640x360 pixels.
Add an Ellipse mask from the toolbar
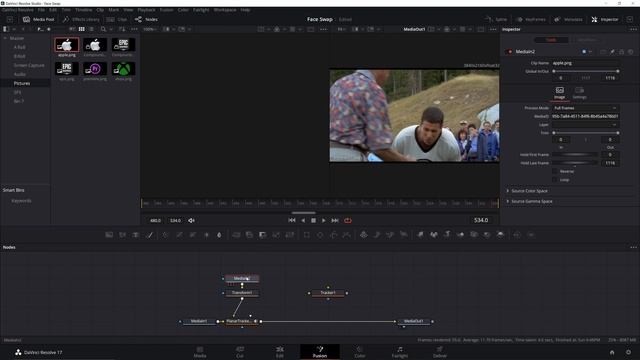[x=320, y=235]
